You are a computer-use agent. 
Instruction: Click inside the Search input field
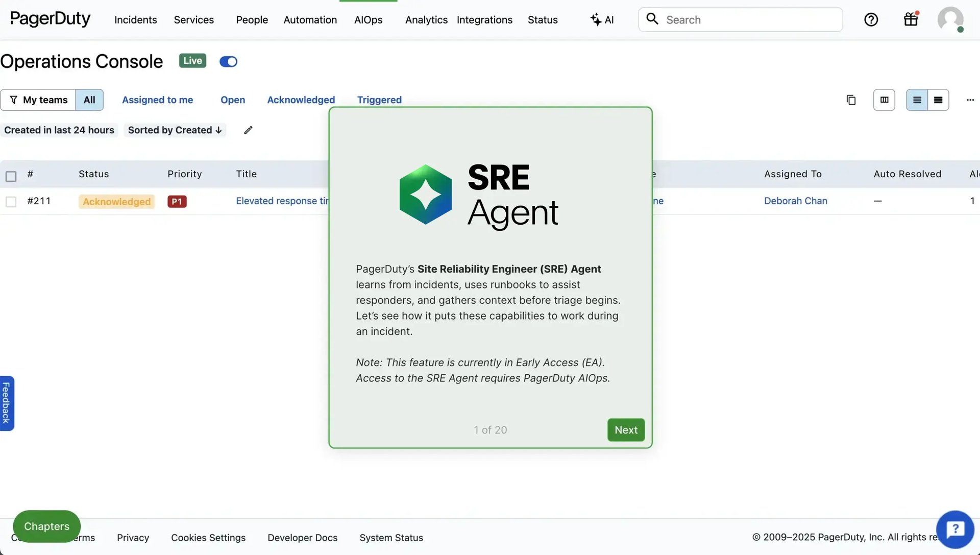740,19
